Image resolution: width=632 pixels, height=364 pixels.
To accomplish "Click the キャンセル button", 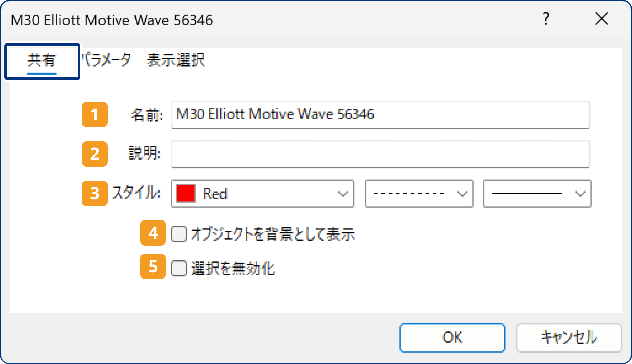I will coord(569,337).
